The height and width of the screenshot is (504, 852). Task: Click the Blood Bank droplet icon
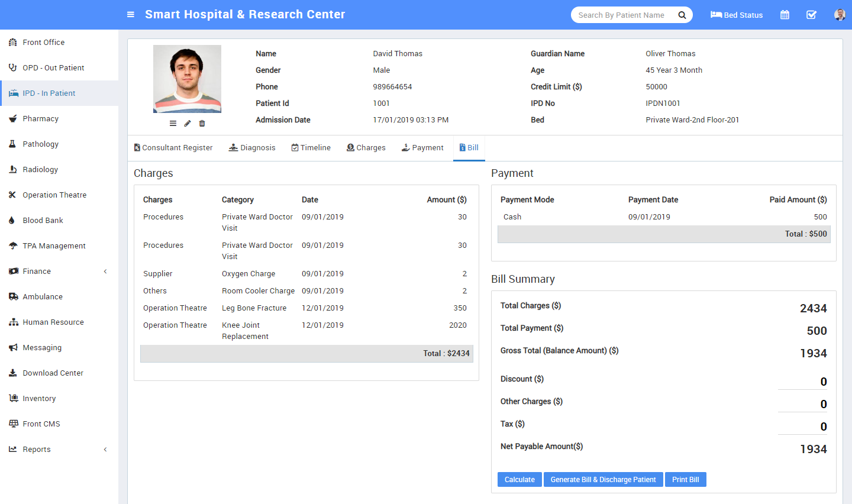(12, 220)
